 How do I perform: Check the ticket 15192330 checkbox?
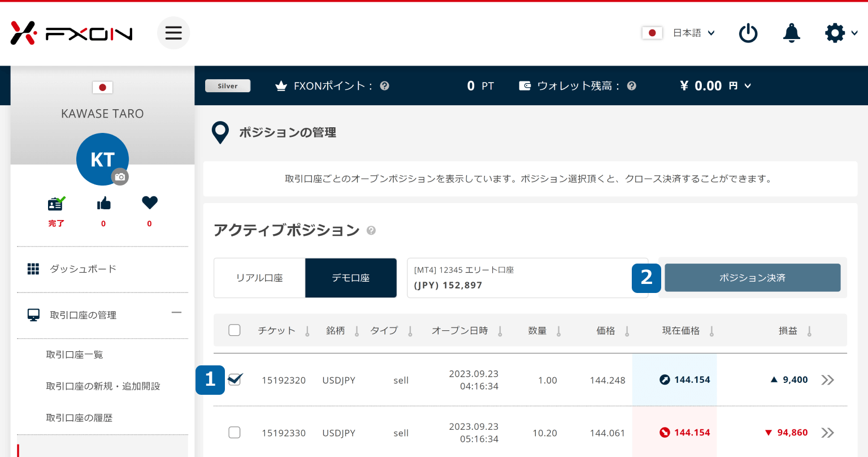tap(235, 432)
